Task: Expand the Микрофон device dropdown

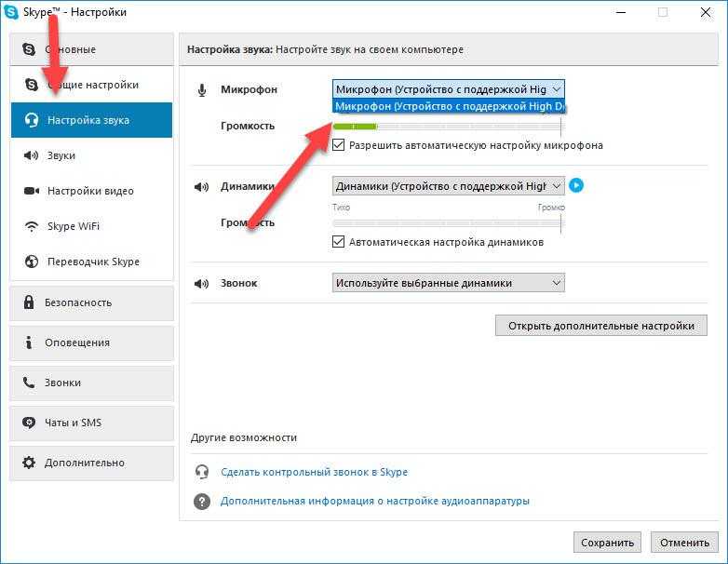Action: [449, 89]
